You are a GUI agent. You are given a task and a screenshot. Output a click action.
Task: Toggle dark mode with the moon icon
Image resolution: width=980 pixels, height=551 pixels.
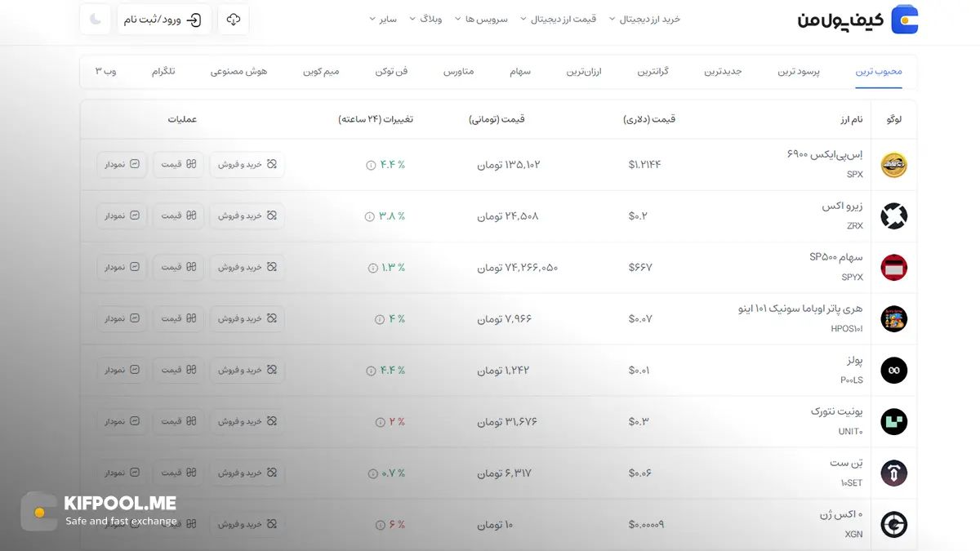click(x=96, y=19)
